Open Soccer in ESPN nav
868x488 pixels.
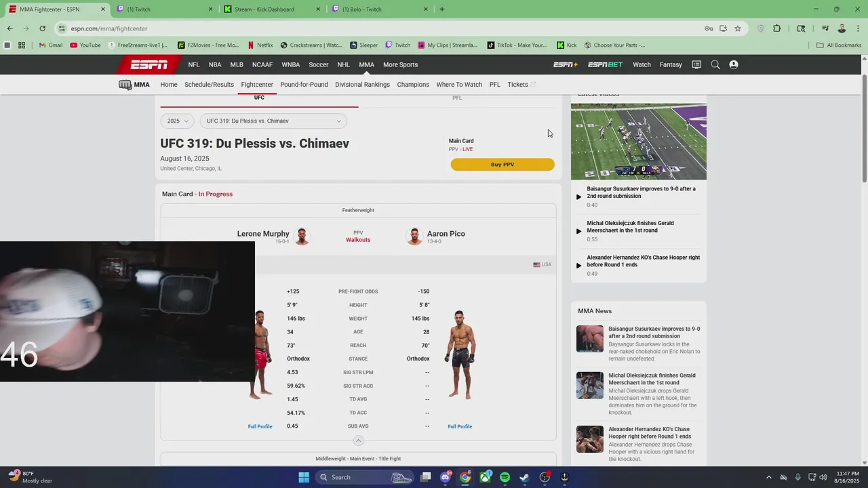click(319, 64)
